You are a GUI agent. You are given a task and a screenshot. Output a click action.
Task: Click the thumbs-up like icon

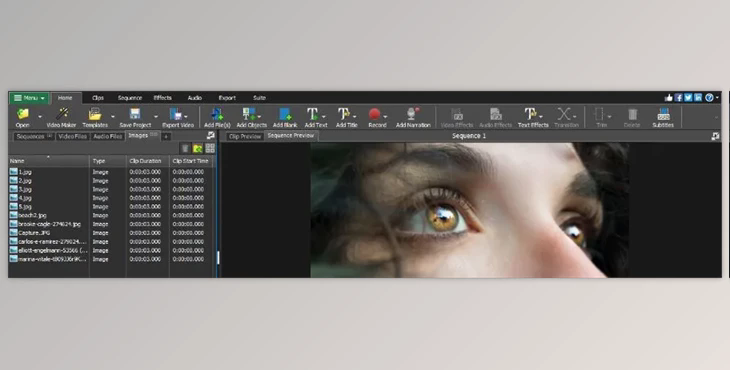pyautogui.click(x=669, y=98)
